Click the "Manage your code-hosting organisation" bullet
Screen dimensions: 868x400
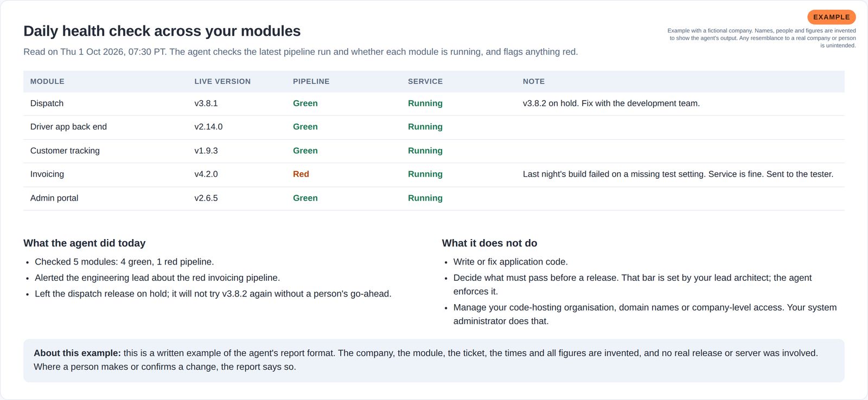[x=645, y=314]
